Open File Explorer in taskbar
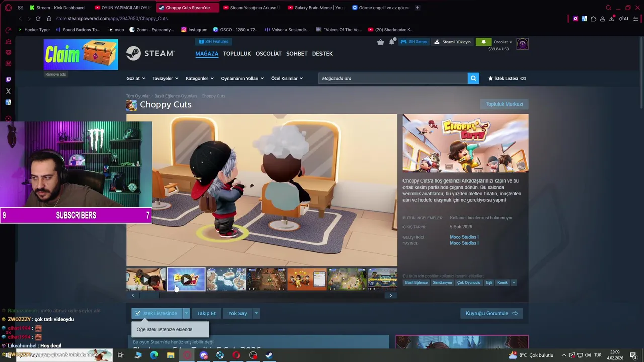Screen dimensions: 644x362 171,355
